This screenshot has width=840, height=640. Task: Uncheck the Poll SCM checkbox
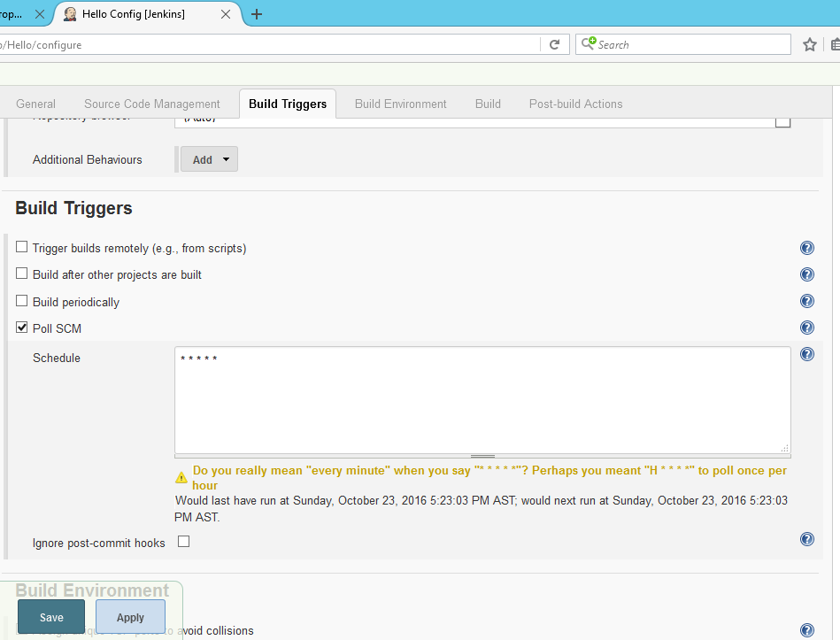point(21,328)
